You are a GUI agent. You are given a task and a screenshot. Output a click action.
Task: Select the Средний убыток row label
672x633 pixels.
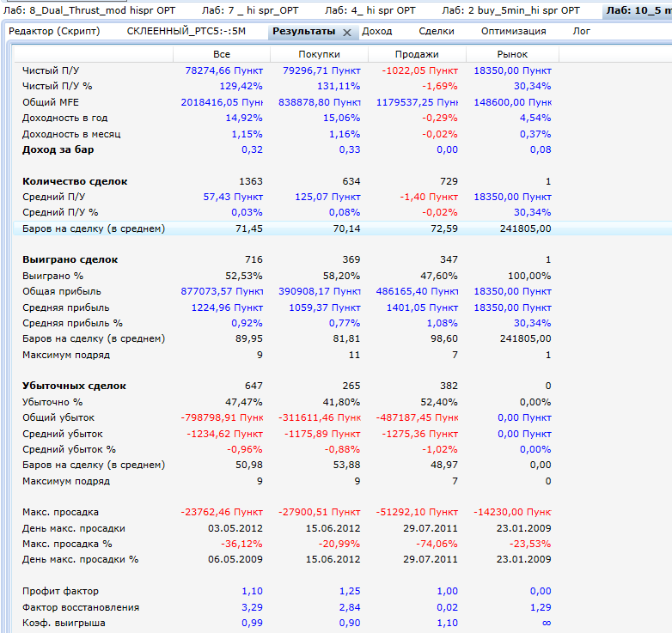[62, 434]
